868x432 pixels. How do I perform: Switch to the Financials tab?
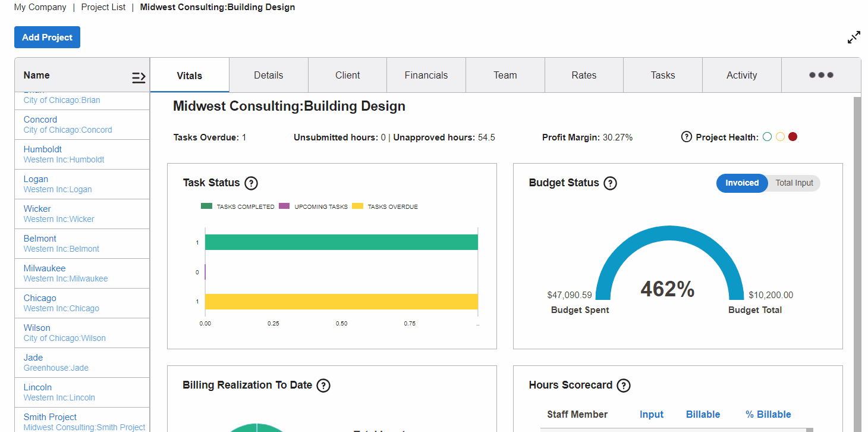click(x=426, y=75)
